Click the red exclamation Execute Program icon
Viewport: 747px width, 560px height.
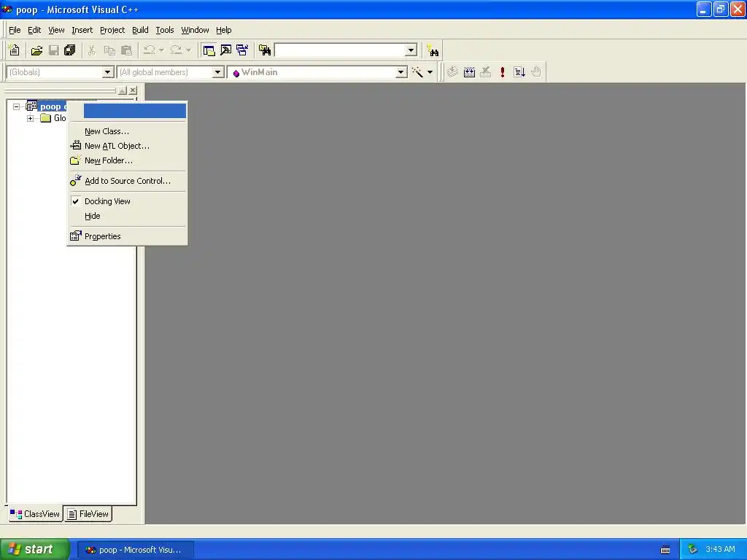pos(502,72)
